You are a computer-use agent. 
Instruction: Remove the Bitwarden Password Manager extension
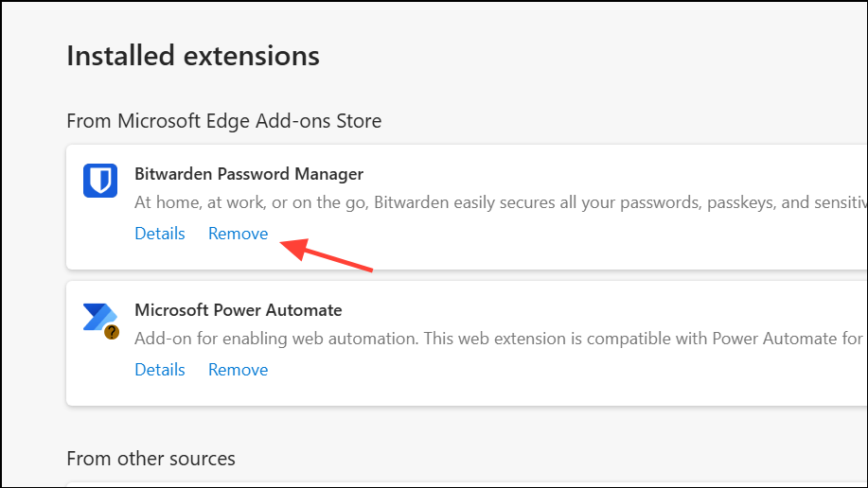tap(238, 234)
